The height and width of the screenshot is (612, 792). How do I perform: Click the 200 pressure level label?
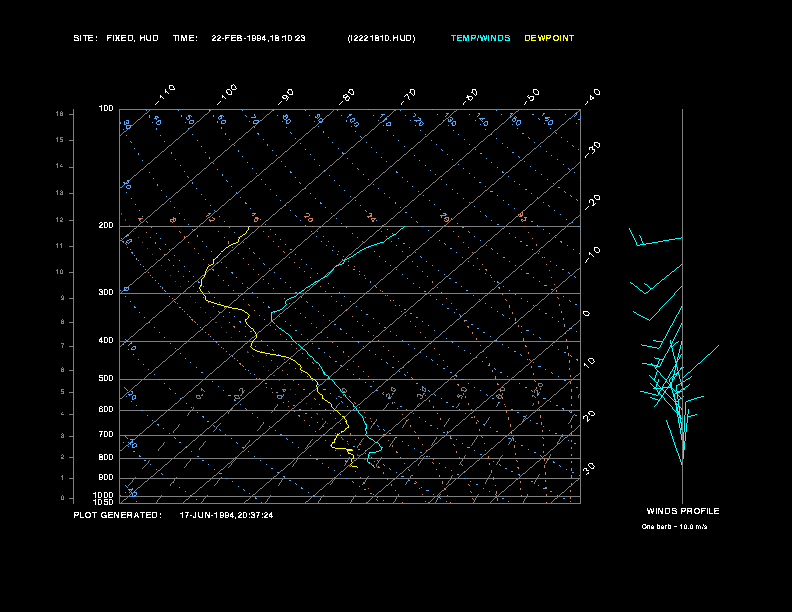pyautogui.click(x=106, y=225)
